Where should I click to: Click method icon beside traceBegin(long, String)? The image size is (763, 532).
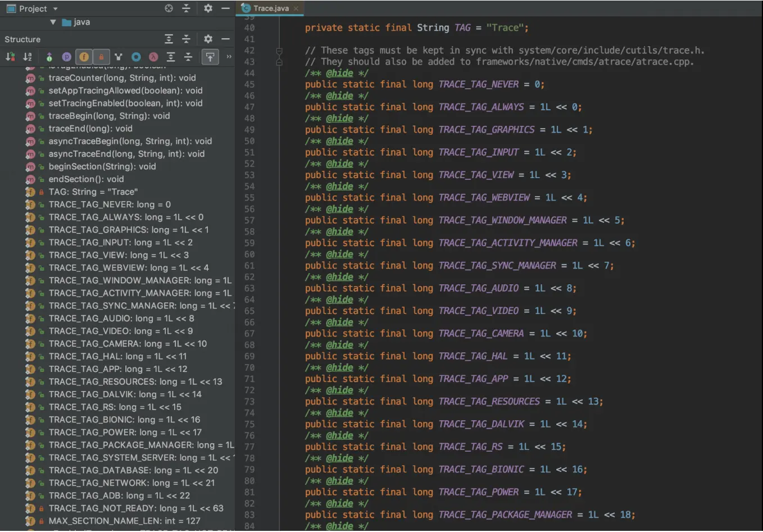pyautogui.click(x=30, y=116)
